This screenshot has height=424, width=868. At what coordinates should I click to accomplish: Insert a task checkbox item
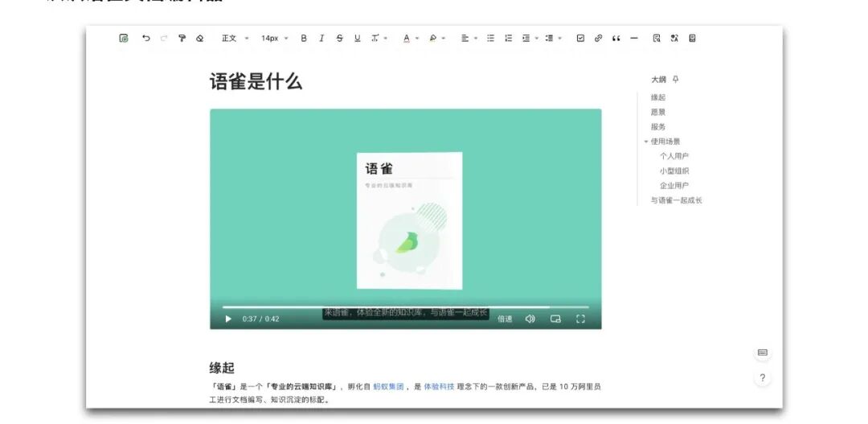coord(580,39)
